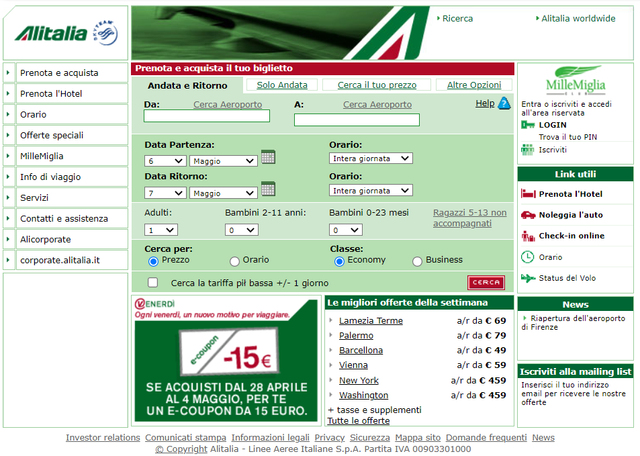This screenshot has width=640, height=456.
Task: Open Privacy footer link
Action: click(329, 438)
